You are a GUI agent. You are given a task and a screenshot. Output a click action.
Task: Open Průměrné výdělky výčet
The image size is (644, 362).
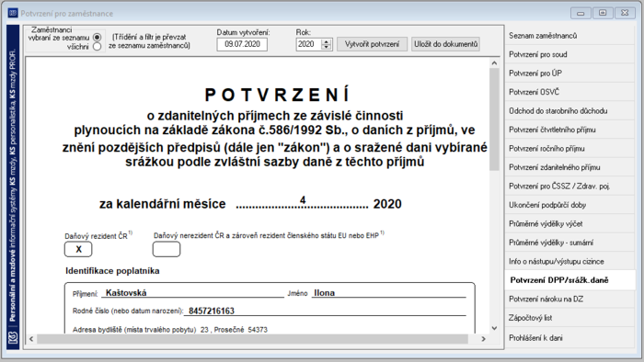coord(569,224)
